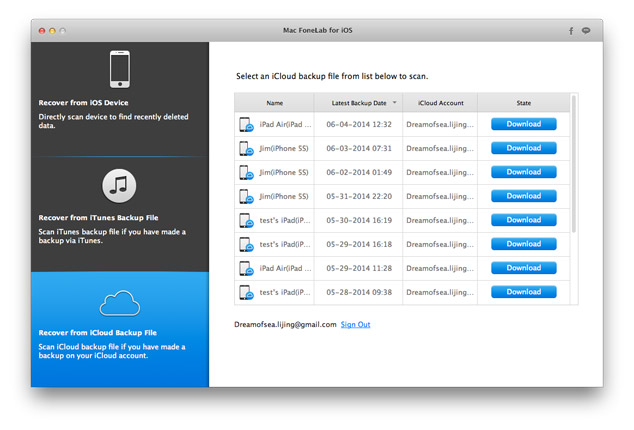Download the 06-02-2014 01:49 backup
This screenshot has height=430, width=634.
[x=524, y=172]
